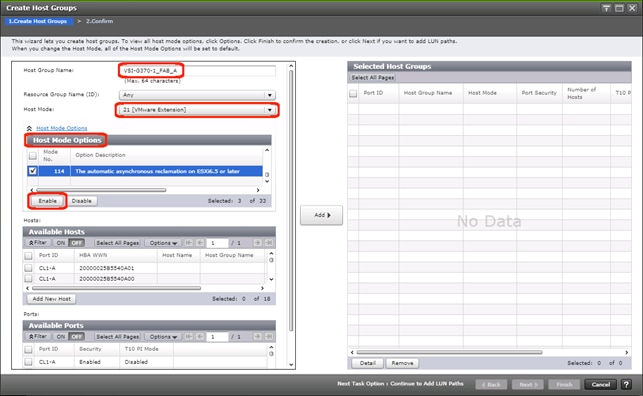This screenshot has width=643, height=396.
Task: Go to next page in Available Ports
Action: [257, 337]
